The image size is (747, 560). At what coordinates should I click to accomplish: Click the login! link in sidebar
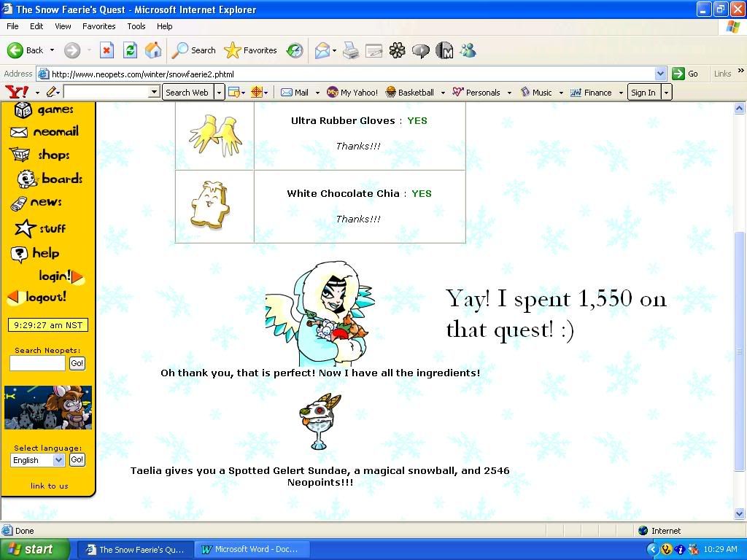tap(61, 276)
